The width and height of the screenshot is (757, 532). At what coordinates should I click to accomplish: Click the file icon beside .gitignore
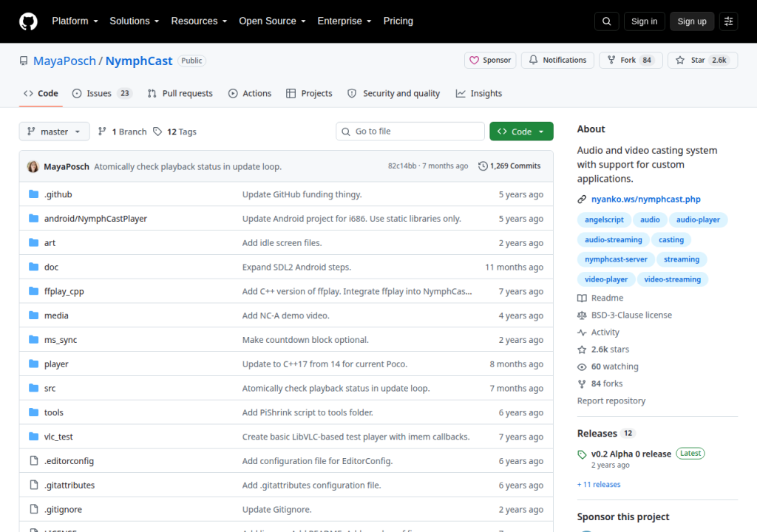[x=33, y=509]
